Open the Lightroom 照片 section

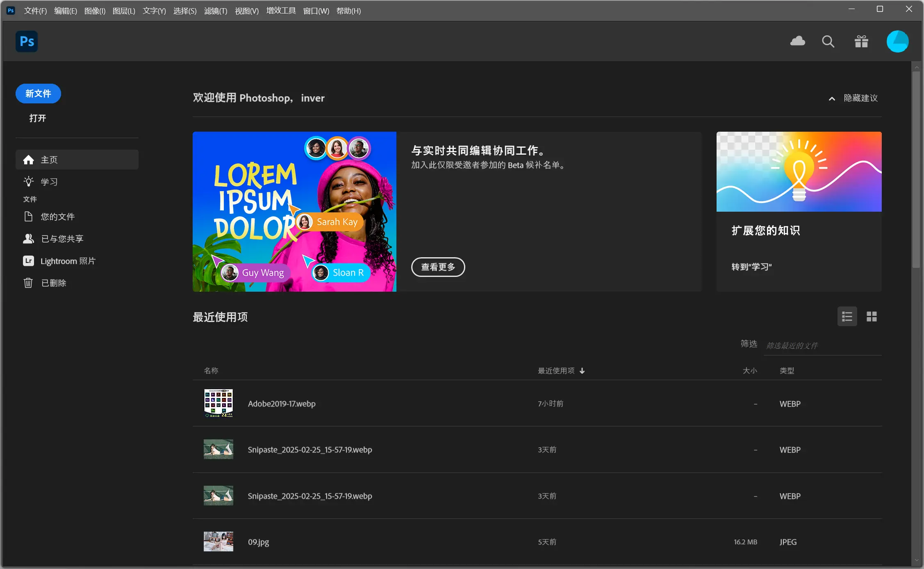point(68,261)
